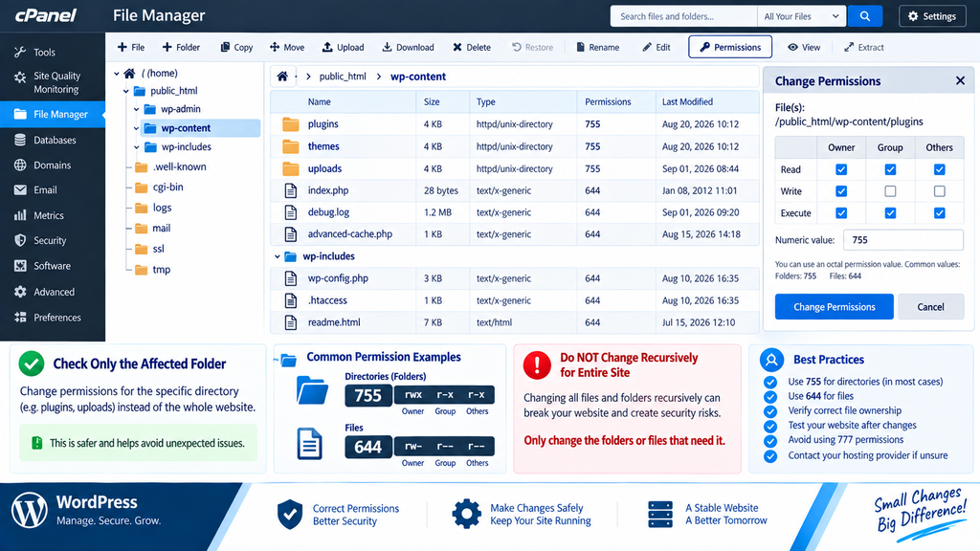This screenshot has width=980, height=551.
Task: Click the New File toolbar item
Action: (130, 47)
